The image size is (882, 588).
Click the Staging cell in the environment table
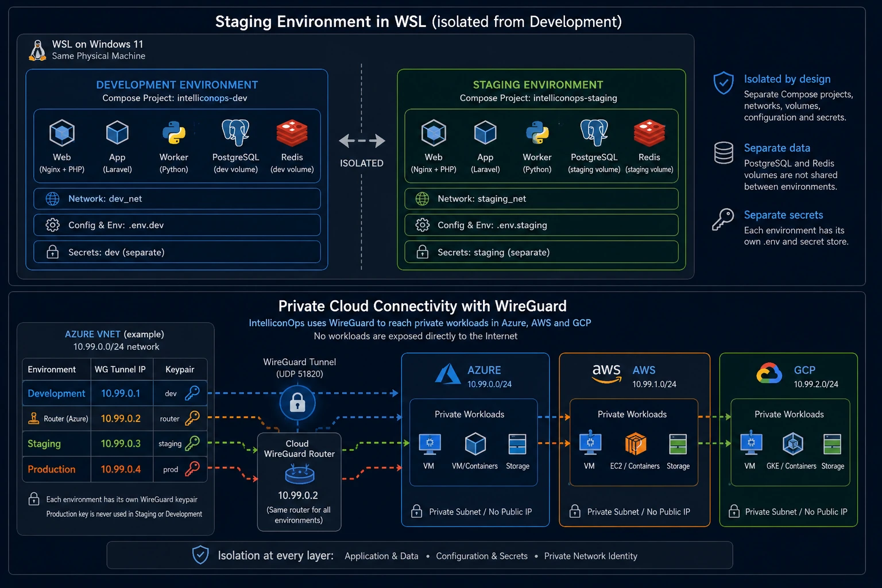(x=56, y=443)
